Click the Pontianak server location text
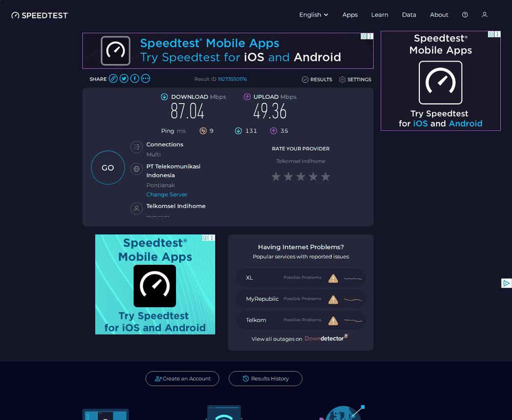This screenshot has width=512, height=420. tap(161, 185)
